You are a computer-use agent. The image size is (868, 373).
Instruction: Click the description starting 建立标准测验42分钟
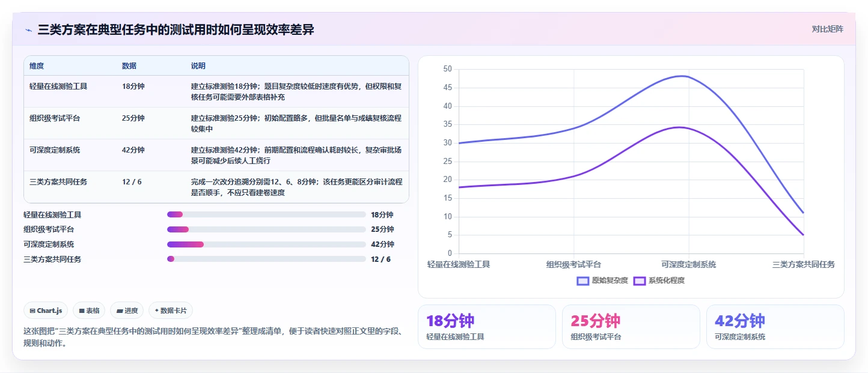296,155
